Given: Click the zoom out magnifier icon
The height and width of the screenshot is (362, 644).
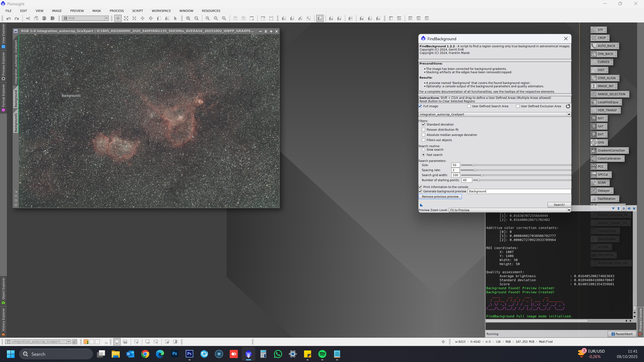Looking at the screenshot, I should tap(197, 18).
